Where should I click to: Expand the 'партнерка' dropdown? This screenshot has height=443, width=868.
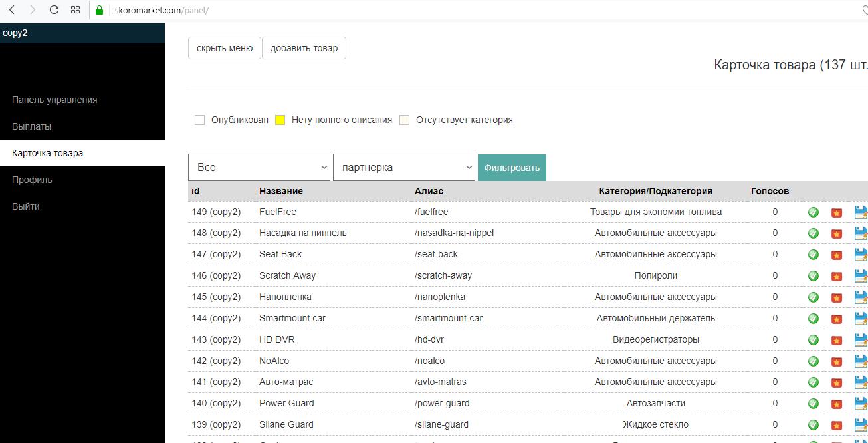point(404,168)
